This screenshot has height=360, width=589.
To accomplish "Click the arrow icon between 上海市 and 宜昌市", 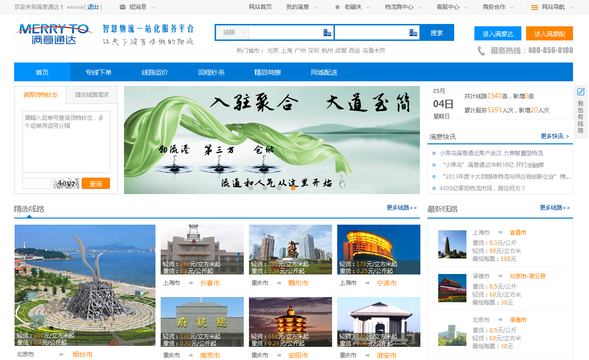I will (500, 233).
